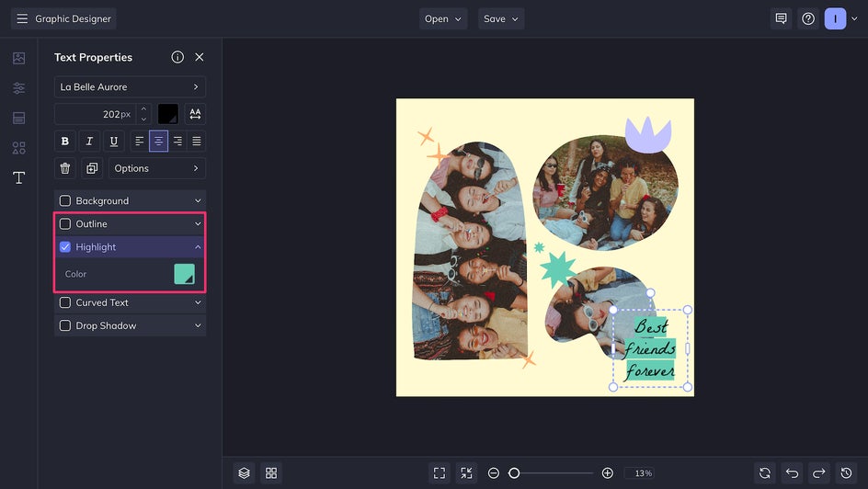Viewport: 868px width, 489px height.
Task: Collapse the Highlight section chevron
Action: [x=198, y=247]
